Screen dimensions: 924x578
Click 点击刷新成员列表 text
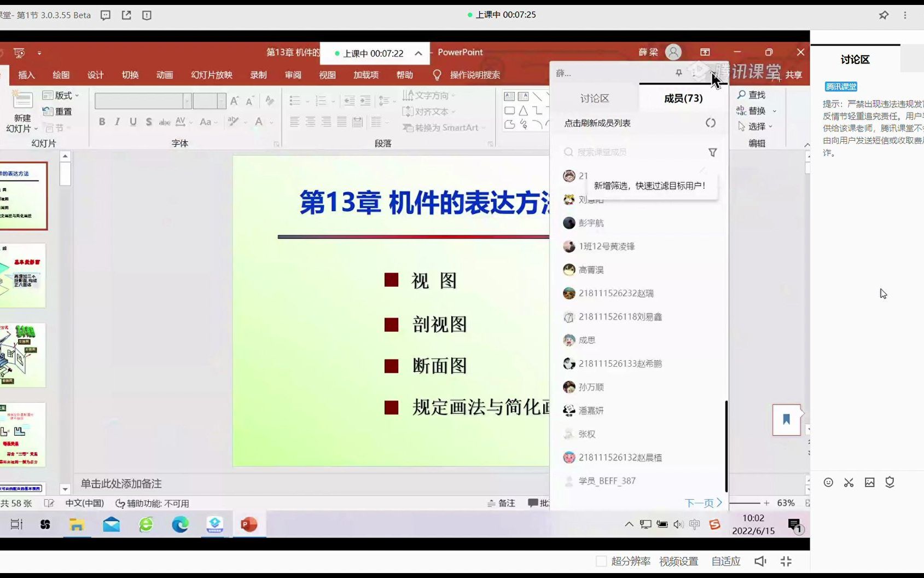click(597, 123)
